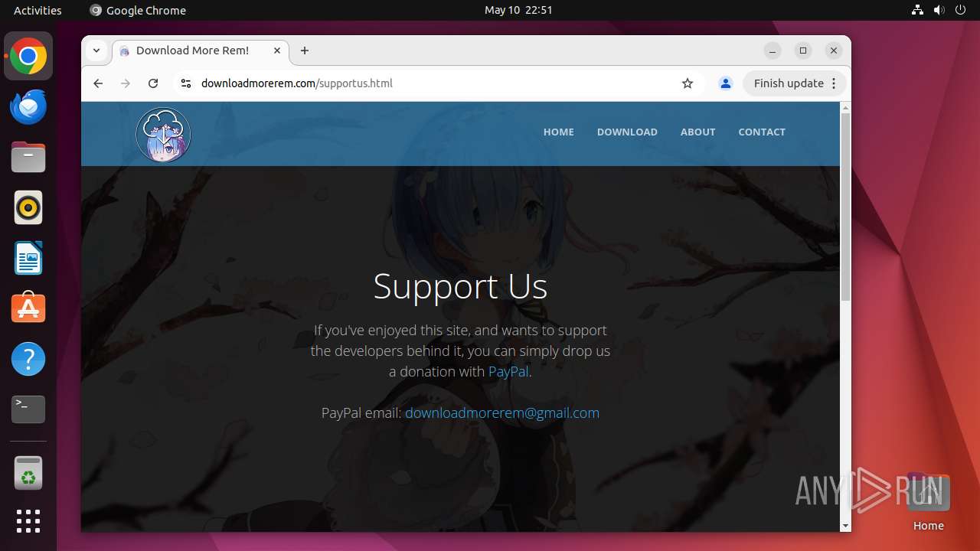Follow the PayPal link
The height and width of the screenshot is (551, 980).
pyautogui.click(x=508, y=372)
